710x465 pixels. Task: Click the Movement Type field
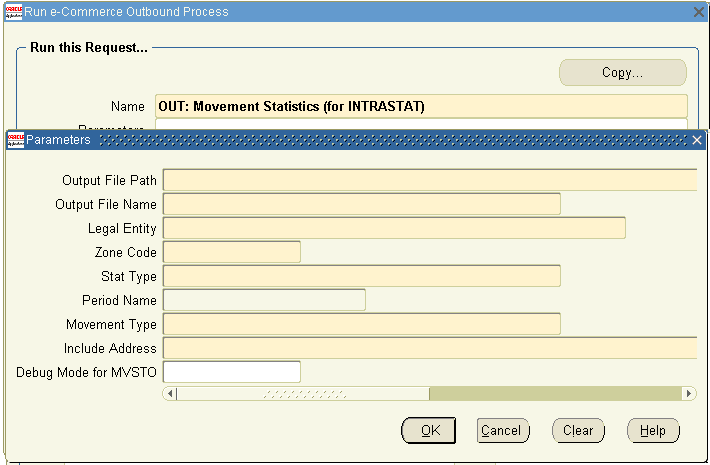(x=362, y=324)
